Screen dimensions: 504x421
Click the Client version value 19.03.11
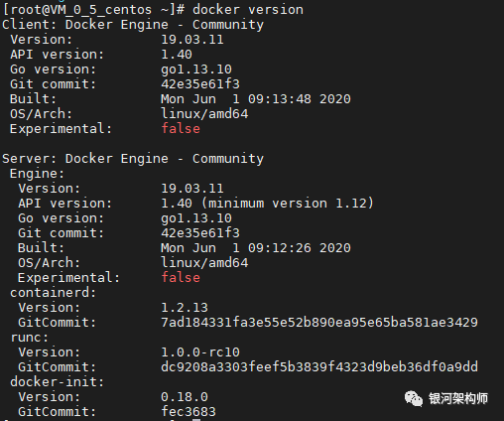coord(192,40)
